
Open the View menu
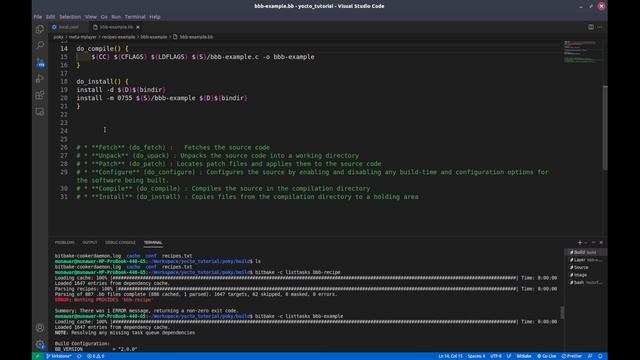pos(91,17)
